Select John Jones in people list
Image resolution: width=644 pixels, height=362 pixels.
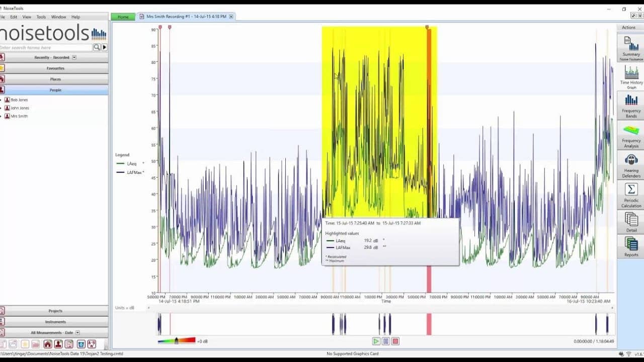[20, 108]
